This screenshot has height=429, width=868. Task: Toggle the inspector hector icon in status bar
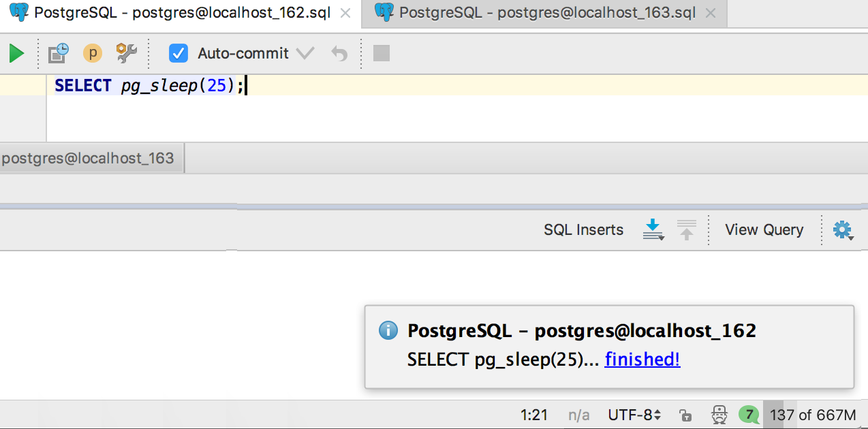pos(719,415)
